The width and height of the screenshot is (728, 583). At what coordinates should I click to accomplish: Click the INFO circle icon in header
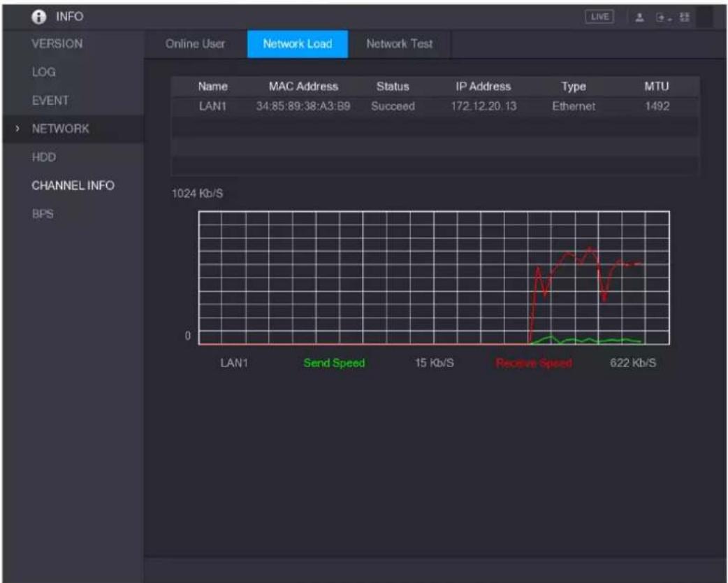[x=39, y=17]
